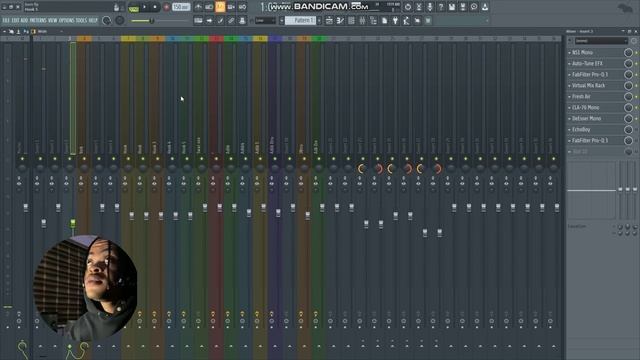This screenshot has width=640, height=360.
Task: Click the microphone recording icon
Action: [x=430, y=7]
